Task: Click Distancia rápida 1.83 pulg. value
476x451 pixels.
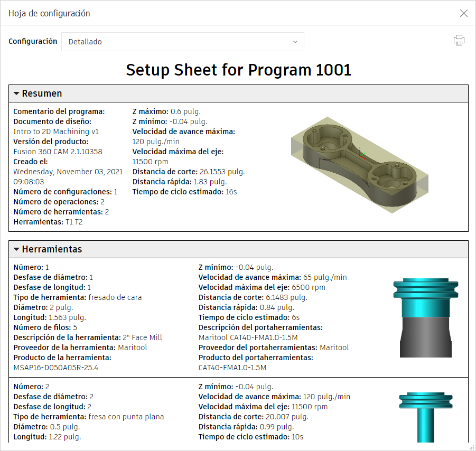Action: pyautogui.click(x=210, y=182)
